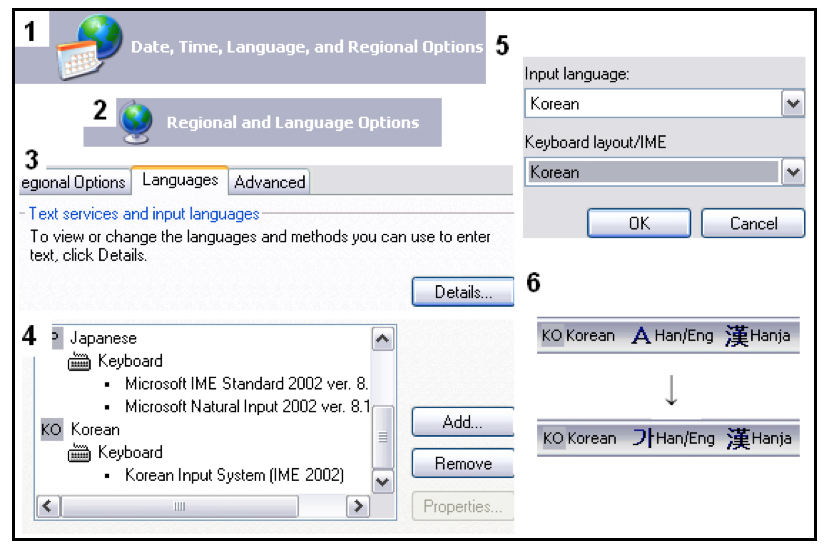This screenshot has height=548, width=828.
Task: Click the keyboard icon under Korean
Action: pos(79,453)
